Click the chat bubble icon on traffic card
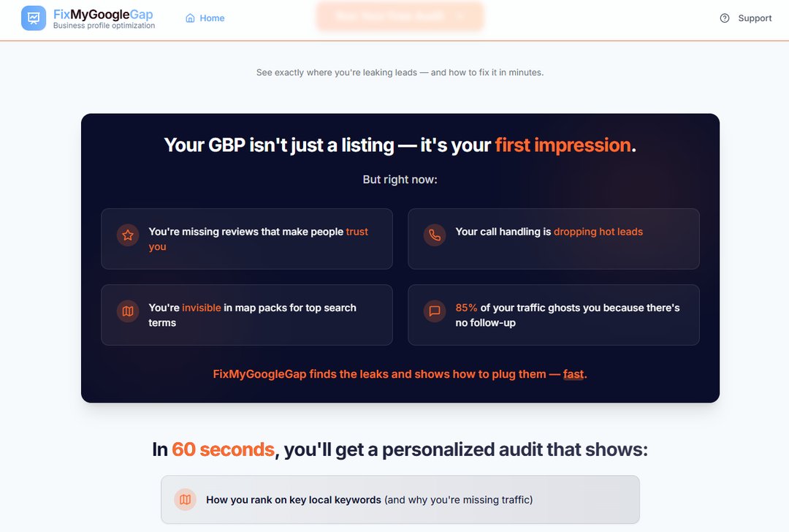 pyautogui.click(x=435, y=311)
